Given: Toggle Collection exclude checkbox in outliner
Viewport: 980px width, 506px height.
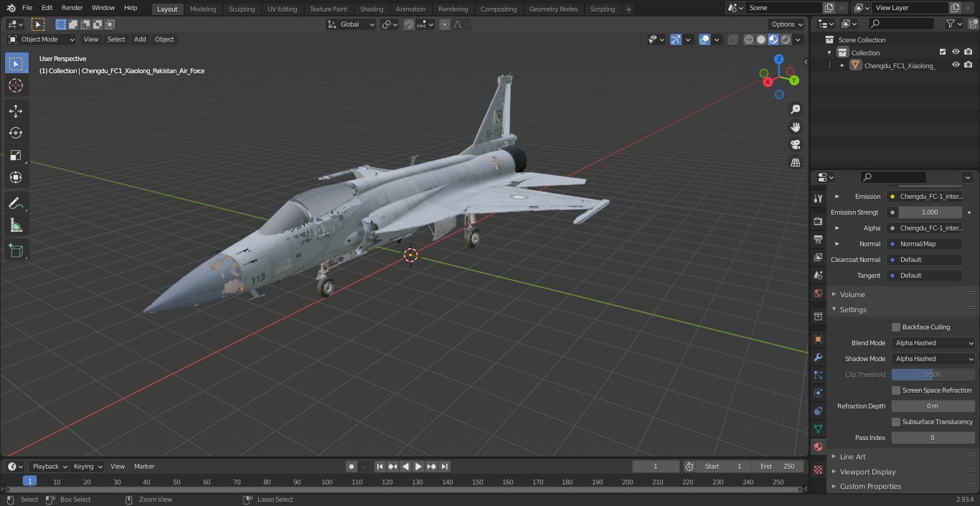Looking at the screenshot, I should pos(943,52).
